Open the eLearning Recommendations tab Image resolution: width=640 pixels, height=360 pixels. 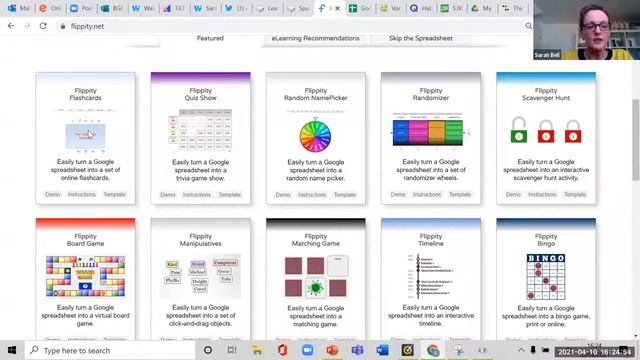316,38
